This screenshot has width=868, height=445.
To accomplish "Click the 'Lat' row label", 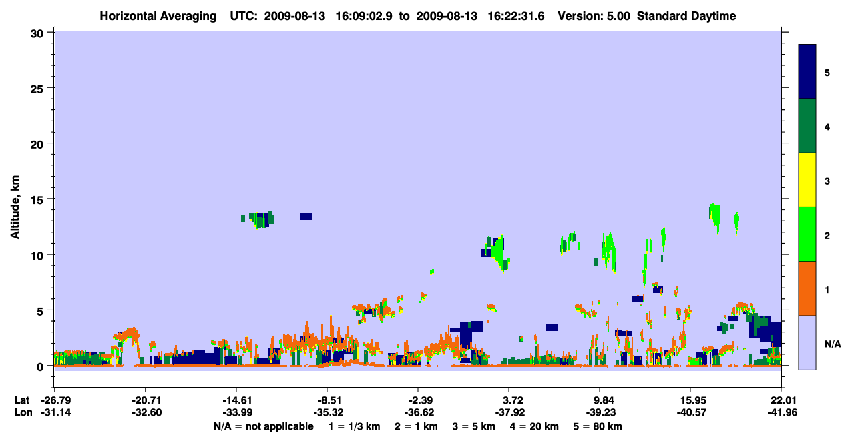I will click(x=21, y=400).
